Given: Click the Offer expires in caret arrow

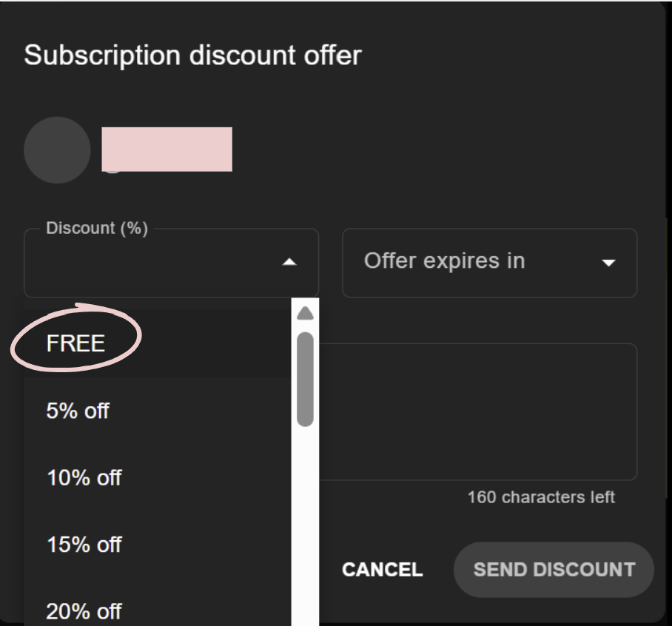Looking at the screenshot, I should pyautogui.click(x=608, y=263).
